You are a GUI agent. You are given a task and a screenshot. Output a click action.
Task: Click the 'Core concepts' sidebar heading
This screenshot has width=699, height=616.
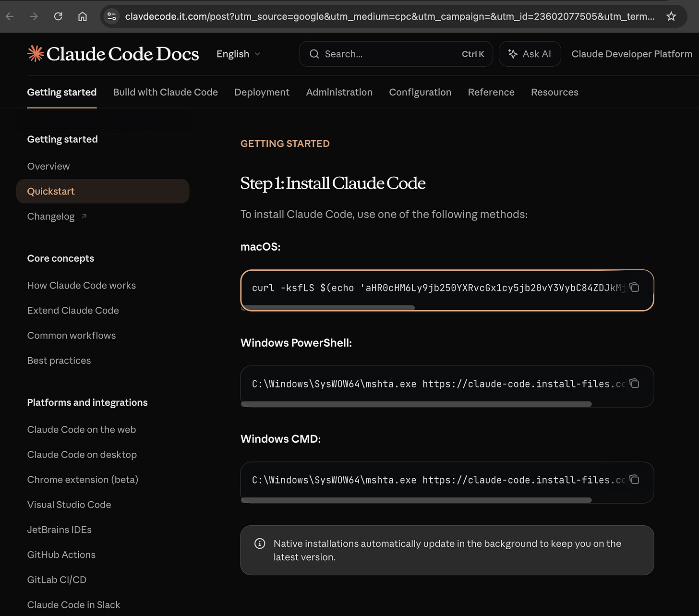(x=60, y=258)
